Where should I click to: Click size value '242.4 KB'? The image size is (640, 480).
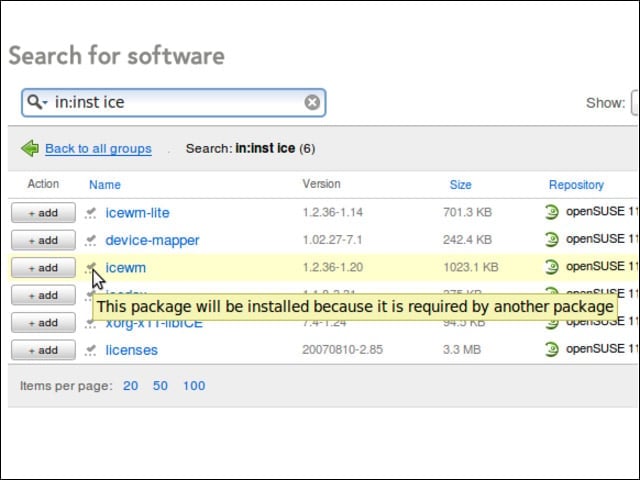pyautogui.click(x=467, y=240)
